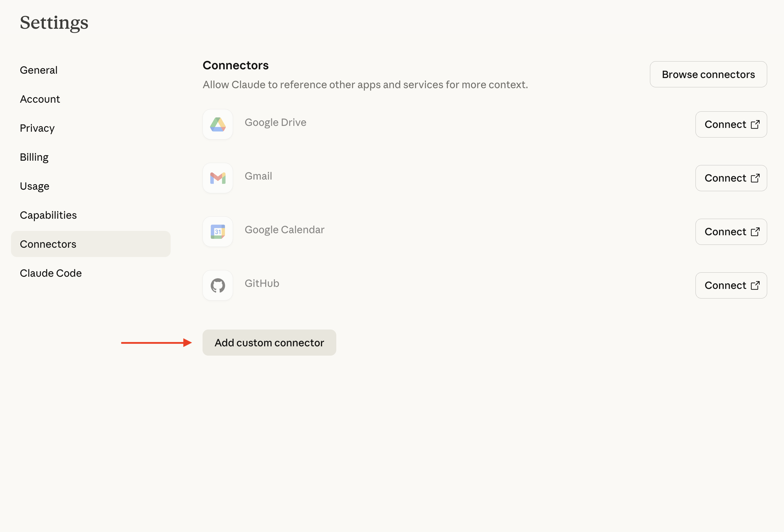This screenshot has width=784, height=532.
Task: Click the Google Drive connector name
Action: point(275,122)
